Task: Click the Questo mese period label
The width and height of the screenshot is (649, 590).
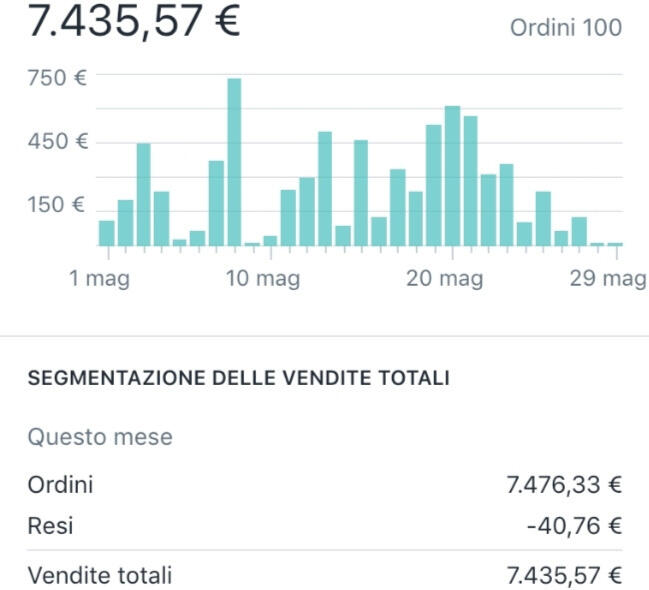Action: tap(100, 437)
